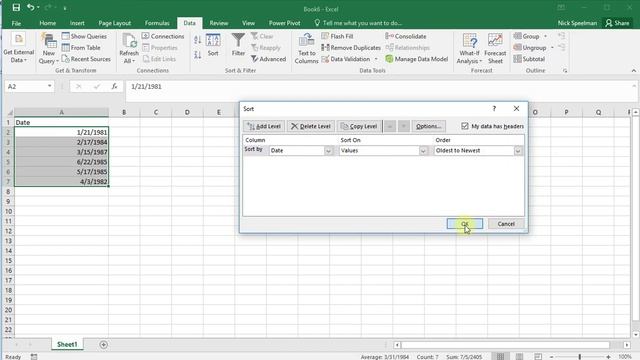Open Manage Data Model

[417, 59]
